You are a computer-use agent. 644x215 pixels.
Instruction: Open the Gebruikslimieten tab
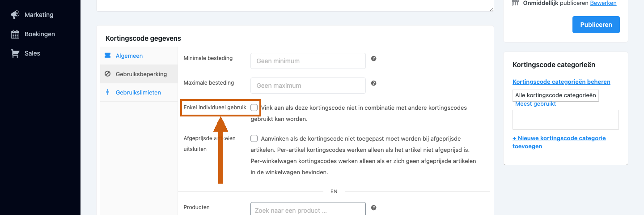[139, 92]
